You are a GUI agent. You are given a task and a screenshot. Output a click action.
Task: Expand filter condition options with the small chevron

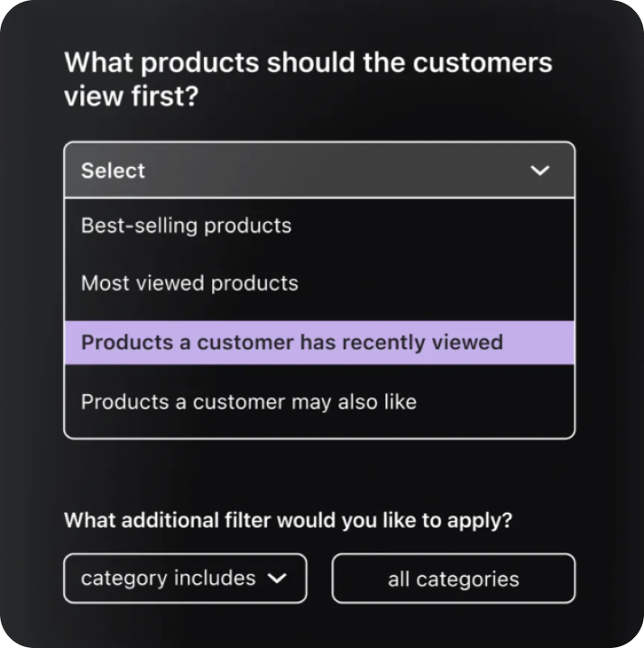(277, 579)
